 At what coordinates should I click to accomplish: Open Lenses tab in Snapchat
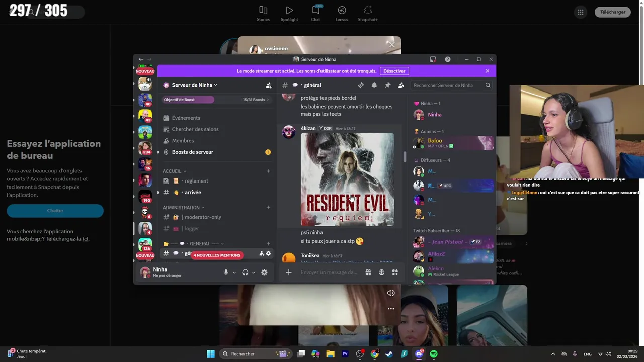342,13
